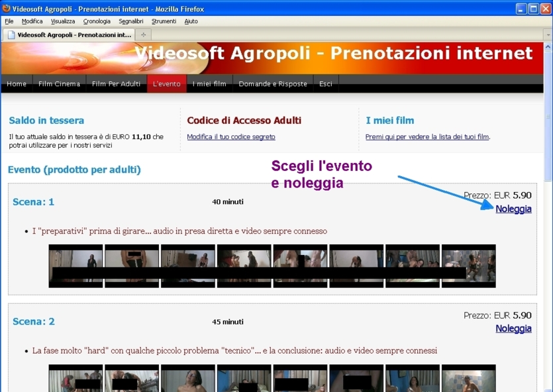
Task: Click the '40 minuti' duration text
Action: 228,202
